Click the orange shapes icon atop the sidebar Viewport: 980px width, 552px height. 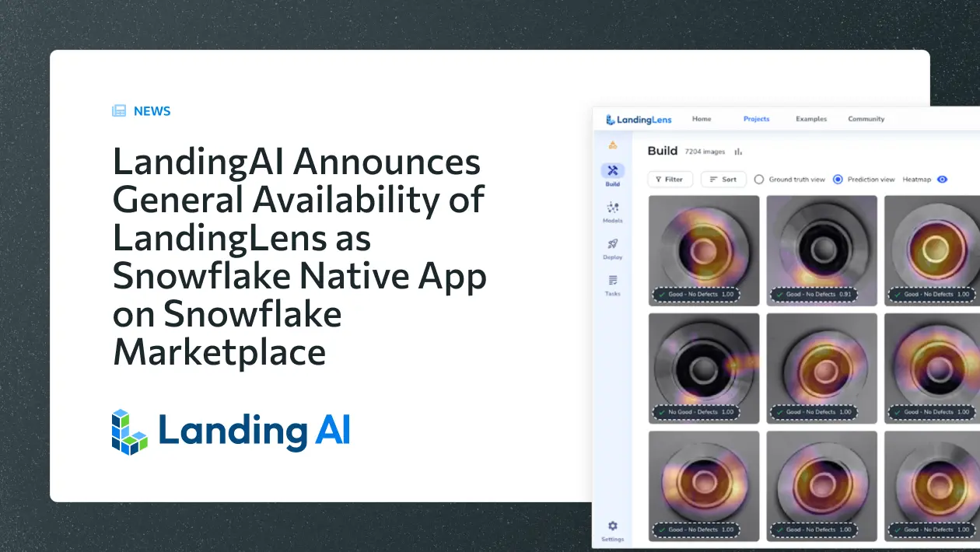613,145
